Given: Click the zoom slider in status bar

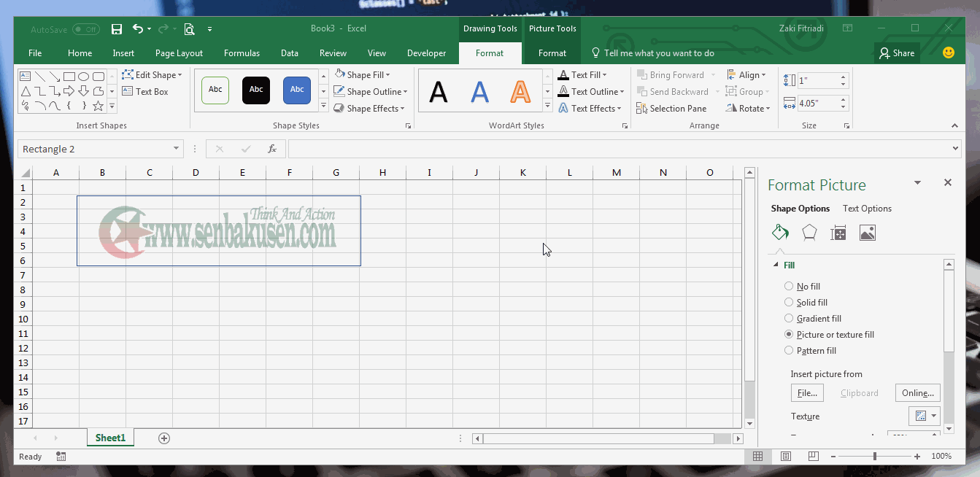Looking at the screenshot, I should (x=874, y=457).
